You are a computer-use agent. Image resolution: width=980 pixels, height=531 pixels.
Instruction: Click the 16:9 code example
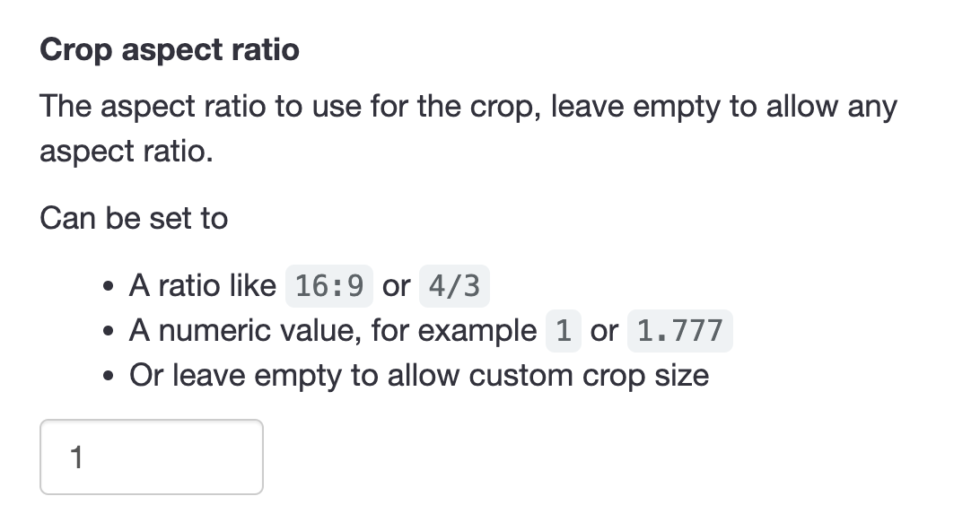329,285
